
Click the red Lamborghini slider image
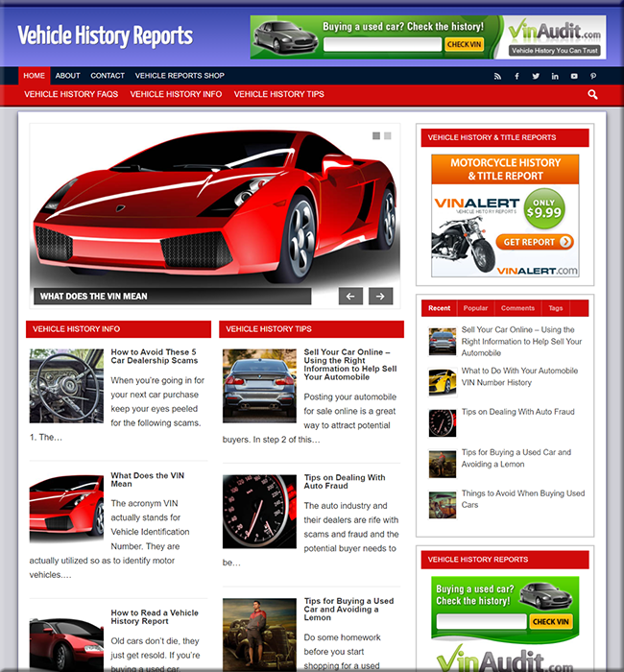[215, 205]
